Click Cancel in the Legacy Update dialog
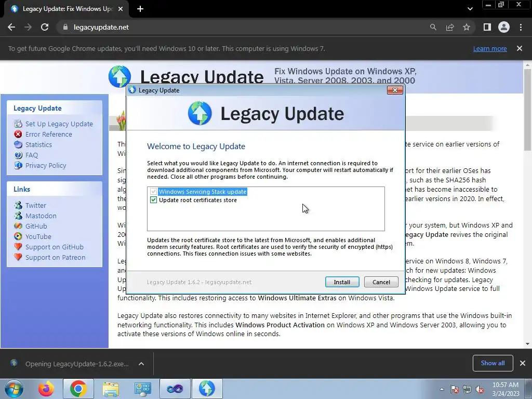Image resolution: width=532 pixels, height=399 pixels. [381, 282]
